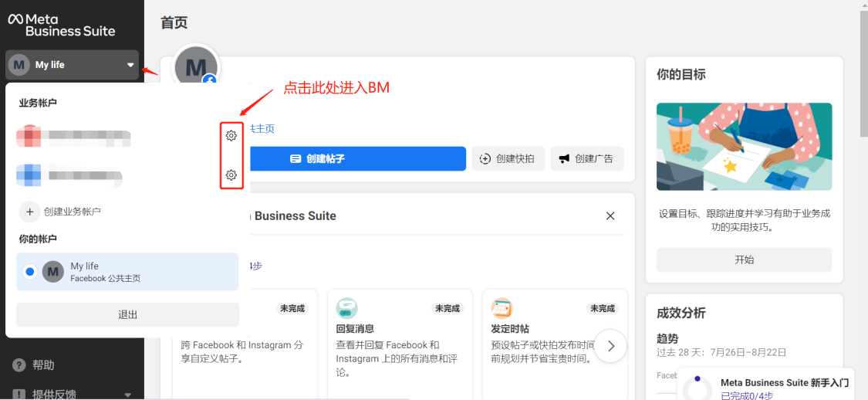Select the second blurred business account row

129,175
